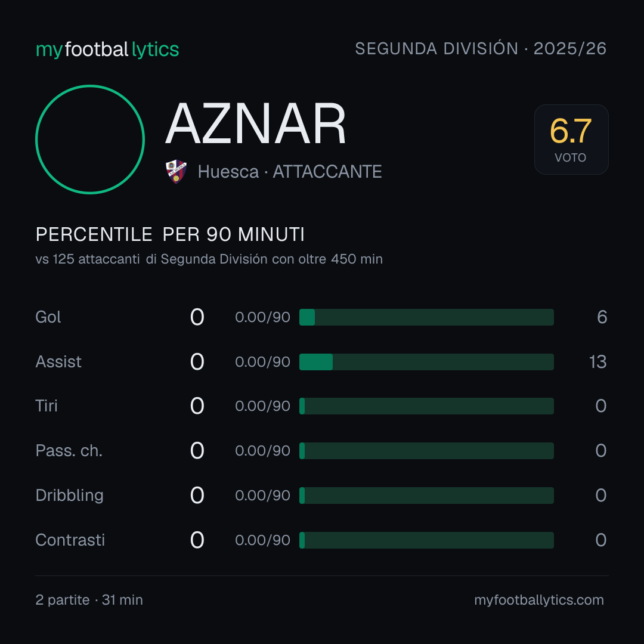
Task: Click the AZNAR player name heading
Action: click(255, 123)
